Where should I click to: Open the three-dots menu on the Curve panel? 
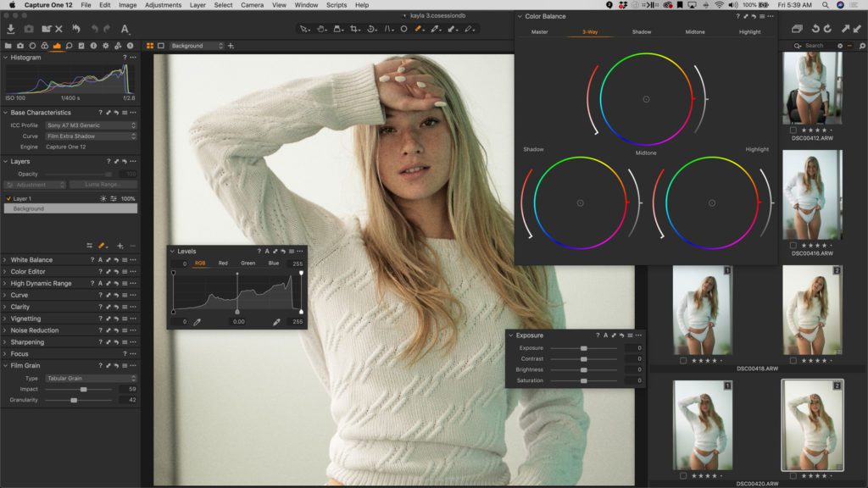pyautogui.click(x=133, y=296)
